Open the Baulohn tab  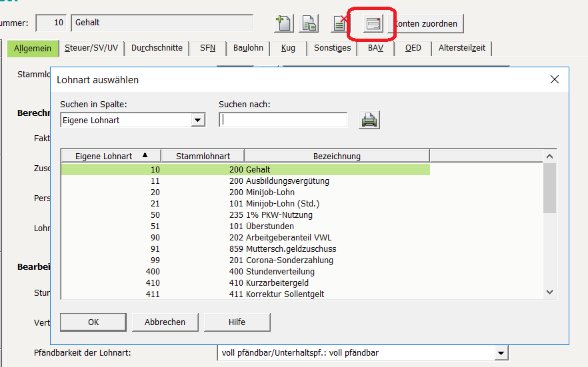248,48
